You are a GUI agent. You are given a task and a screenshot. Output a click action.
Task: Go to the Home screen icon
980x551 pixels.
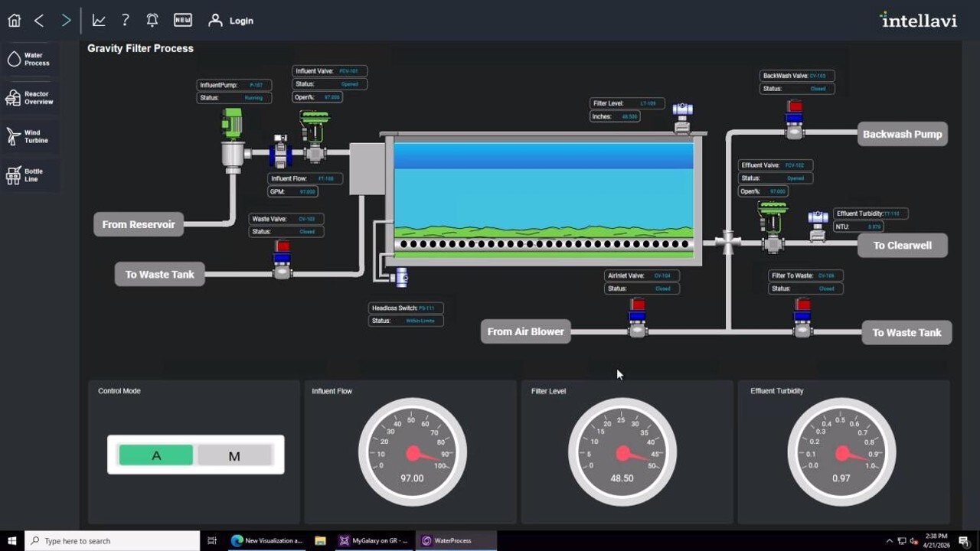14,21
